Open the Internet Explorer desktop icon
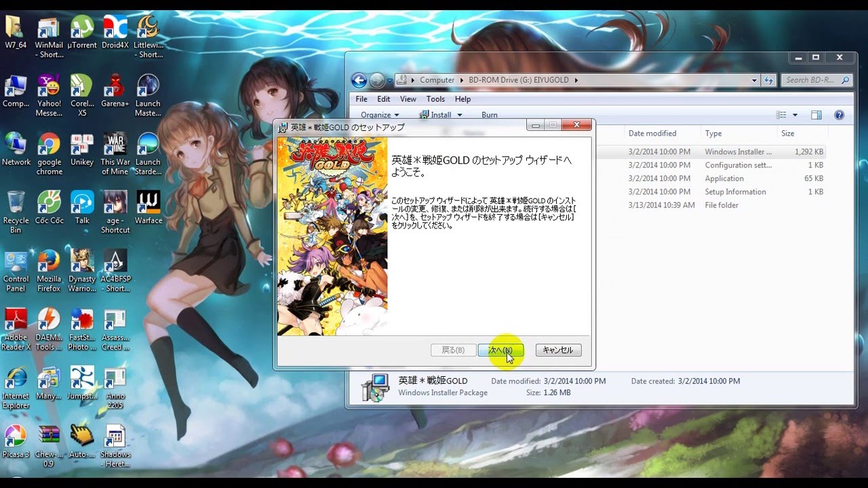This screenshot has width=868, height=488. (x=16, y=388)
